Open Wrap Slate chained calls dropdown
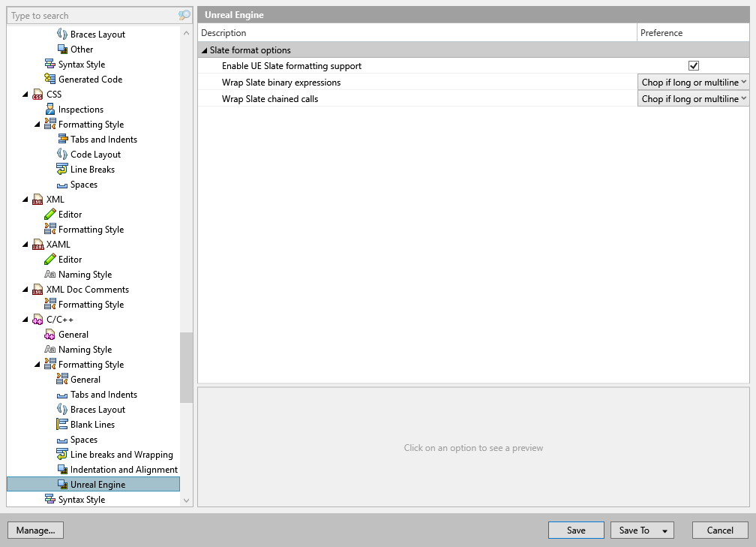The image size is (756, 547). (694, 99)
